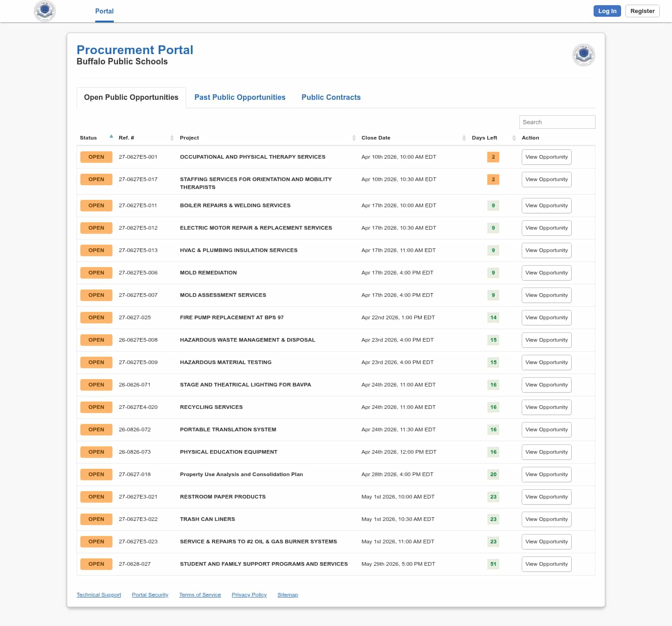View Opportunity for Trash Can Liners
The height and width of the screenshot is (626, 672).
coord(546,519)
